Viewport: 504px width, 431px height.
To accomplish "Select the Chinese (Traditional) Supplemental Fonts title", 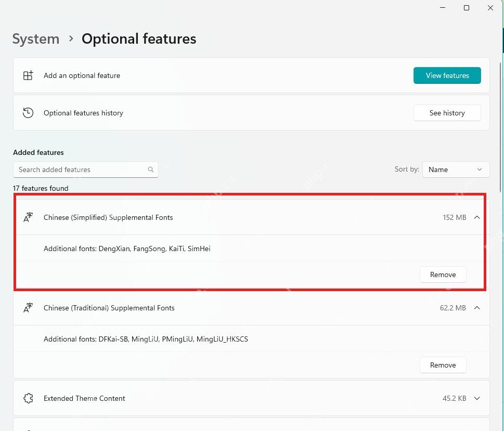I will (x=109, y=308).
